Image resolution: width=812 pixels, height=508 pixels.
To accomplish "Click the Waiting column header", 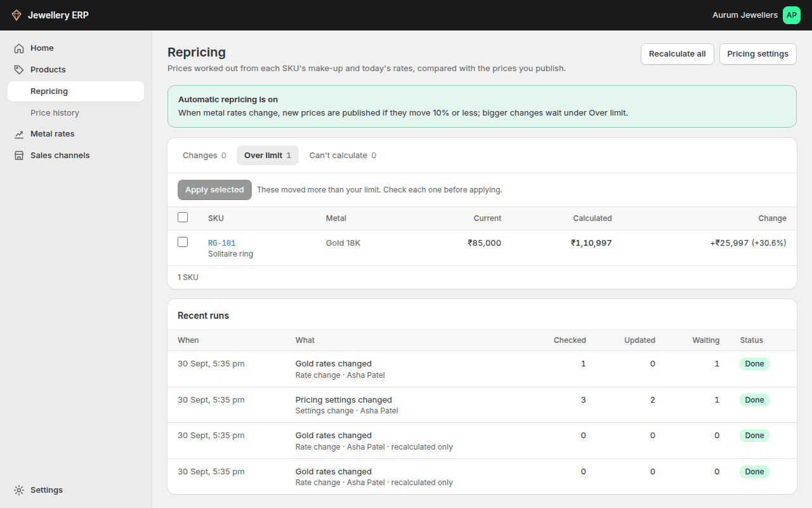I will (x=706, y=340).
